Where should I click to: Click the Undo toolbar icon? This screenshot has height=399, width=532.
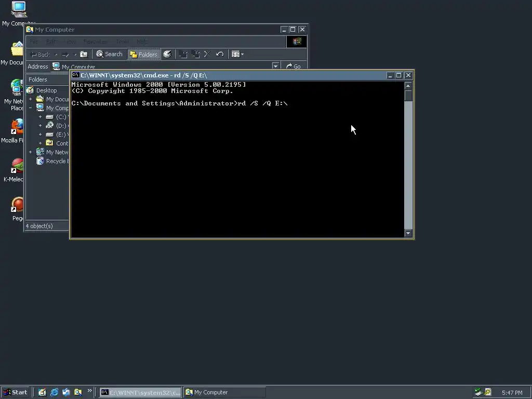220,54
